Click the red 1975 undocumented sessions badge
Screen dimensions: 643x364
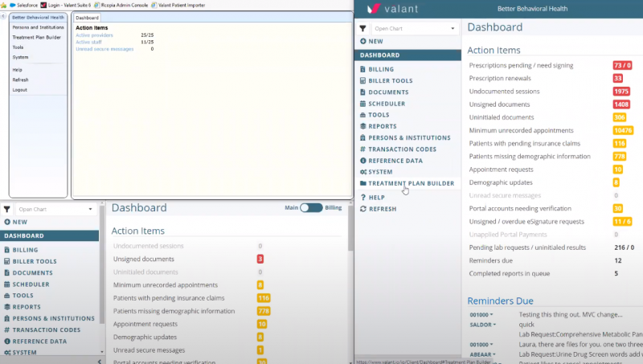620,92
